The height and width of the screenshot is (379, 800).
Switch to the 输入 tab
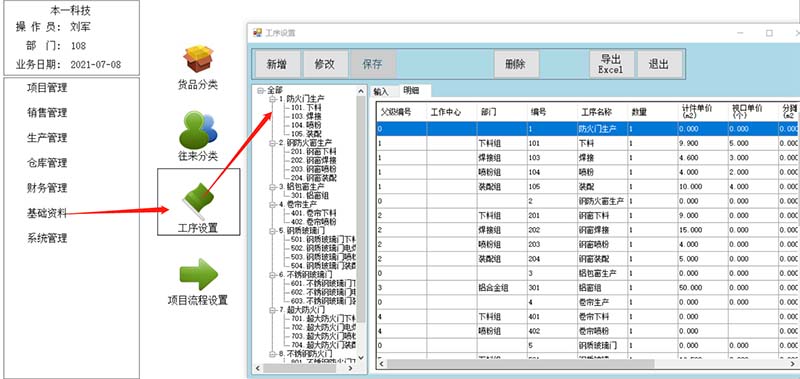[381, 92]
